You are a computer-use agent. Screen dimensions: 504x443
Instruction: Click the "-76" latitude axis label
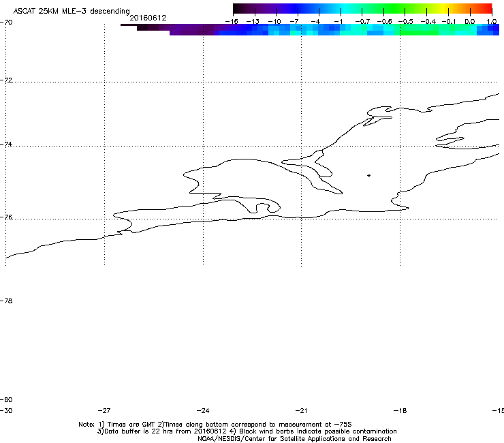tap(6, 217)
